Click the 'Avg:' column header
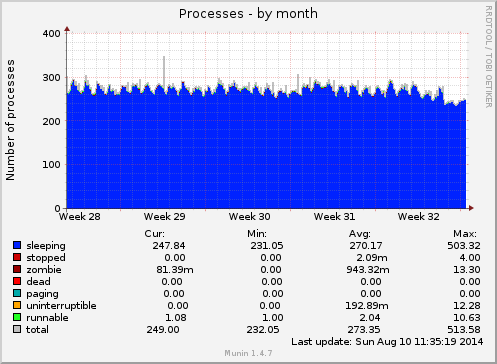 click(360, 234)
